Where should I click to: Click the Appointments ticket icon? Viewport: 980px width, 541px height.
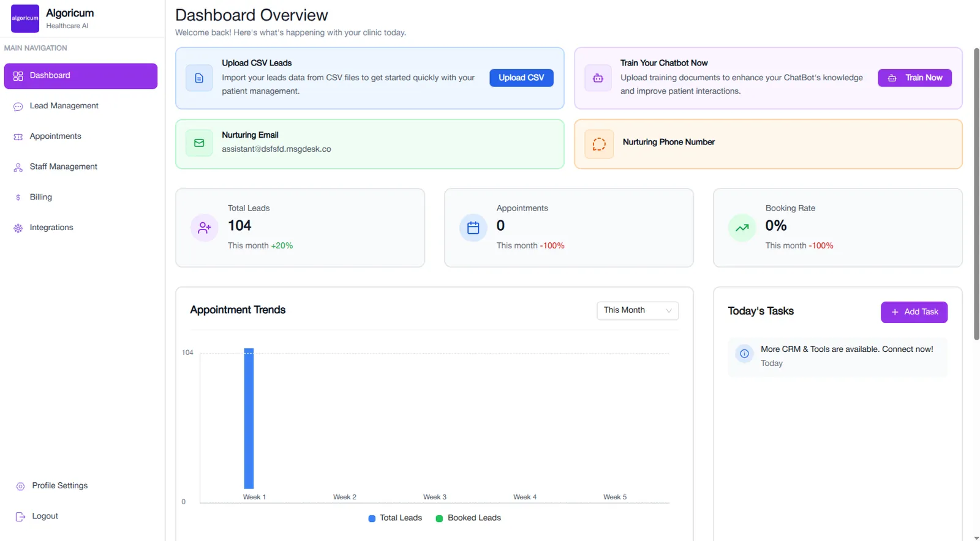tap(18, 137)
